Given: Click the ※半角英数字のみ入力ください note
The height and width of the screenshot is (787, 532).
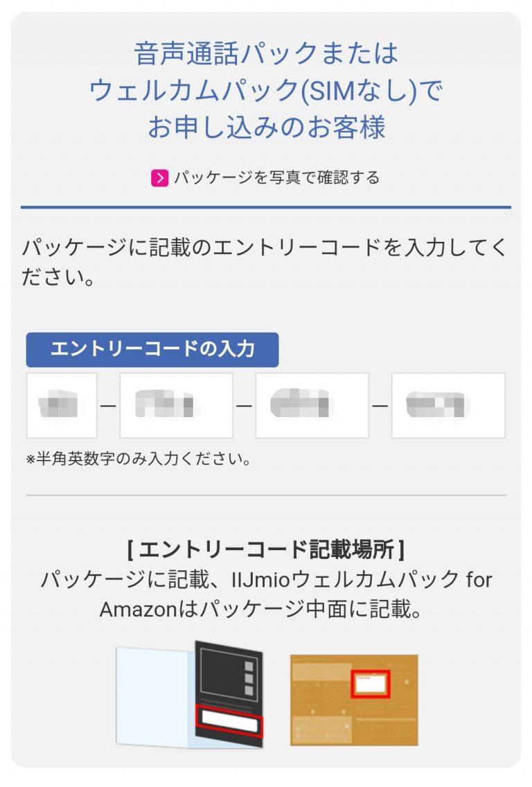Looking at the screenshot, I should click(139, 459).
